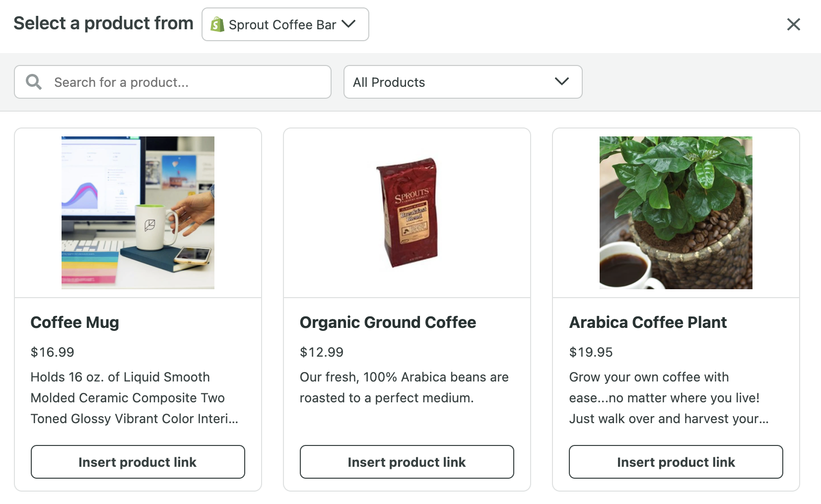The height and width of the screenshot is (504, 821).
Task: Select the Arabica Coffee Plant title
Action: click(x=648, y=322)
